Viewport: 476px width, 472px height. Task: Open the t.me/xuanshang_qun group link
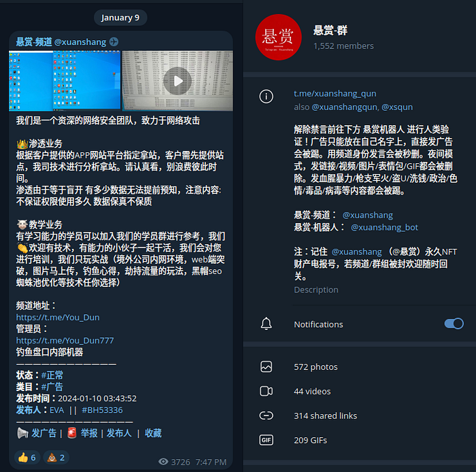pyautogui.click(x=335, y=93)
